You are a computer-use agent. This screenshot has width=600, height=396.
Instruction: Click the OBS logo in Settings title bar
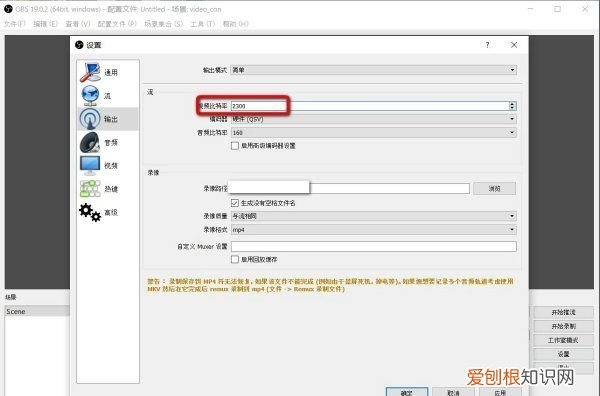pyautogui.click(x=79, y=45)
